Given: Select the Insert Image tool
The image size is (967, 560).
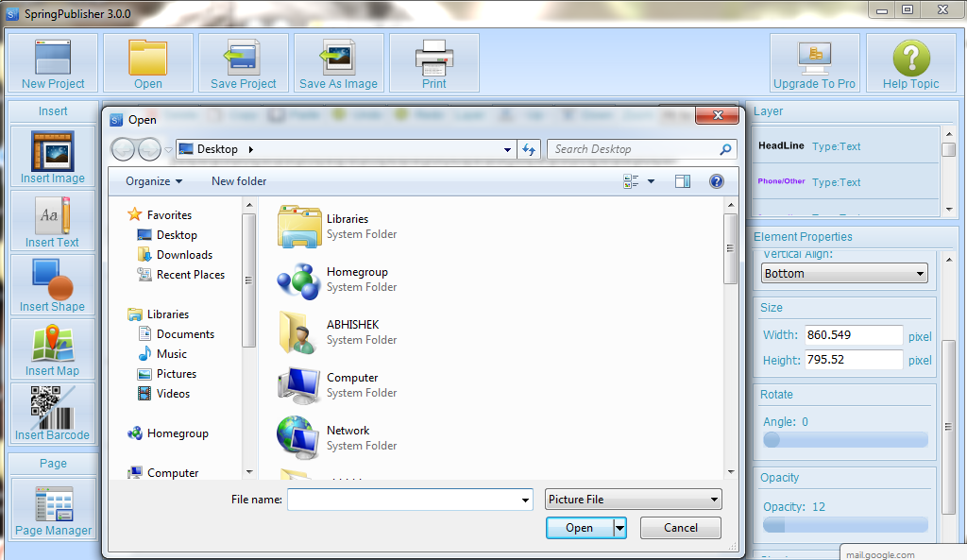Looking at the screenshot, I should point(53,157).
